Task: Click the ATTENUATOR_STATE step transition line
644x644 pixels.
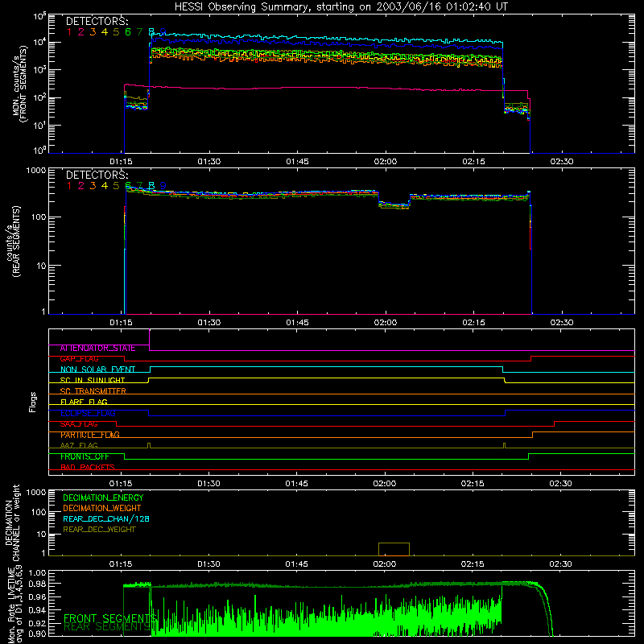Action: [150, 340]
